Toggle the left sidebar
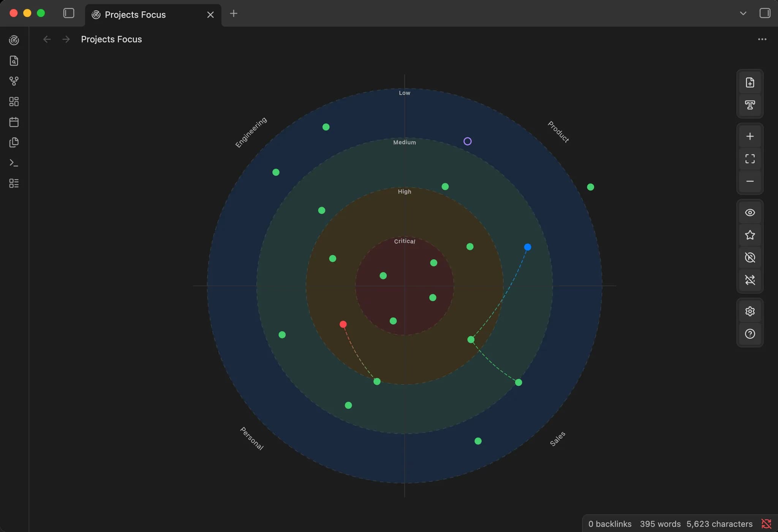778x532 pixels. click(x=69, y=13)
